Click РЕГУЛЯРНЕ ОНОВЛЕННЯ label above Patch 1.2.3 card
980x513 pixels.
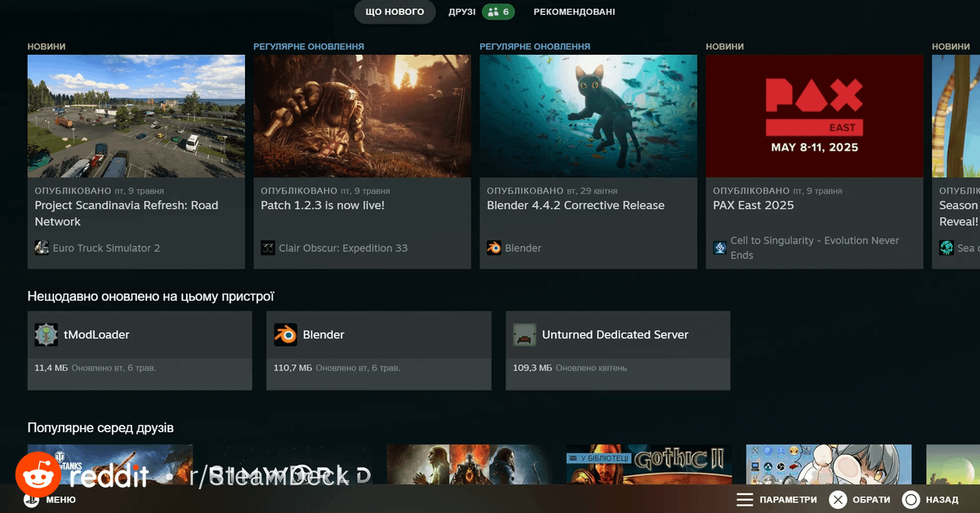[x=309, y=47]
